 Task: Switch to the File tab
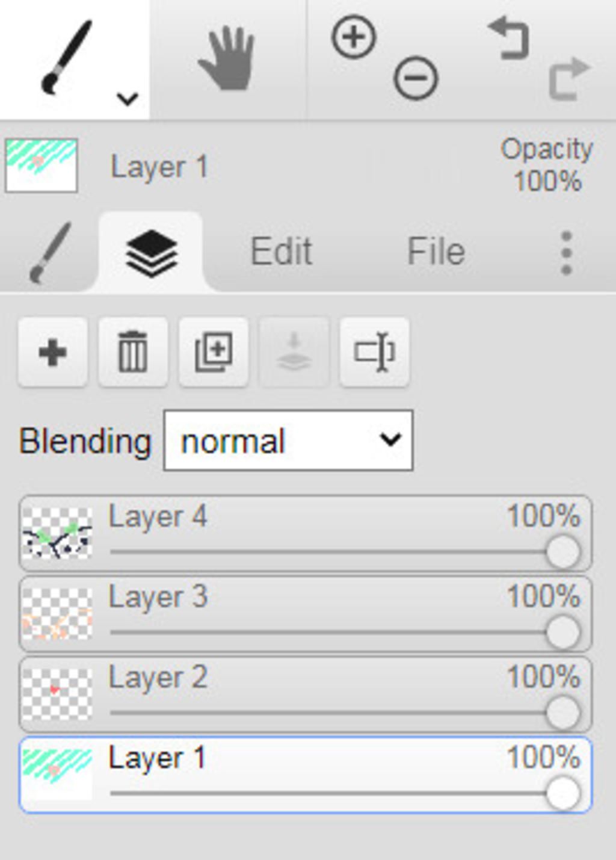point(436,252)
